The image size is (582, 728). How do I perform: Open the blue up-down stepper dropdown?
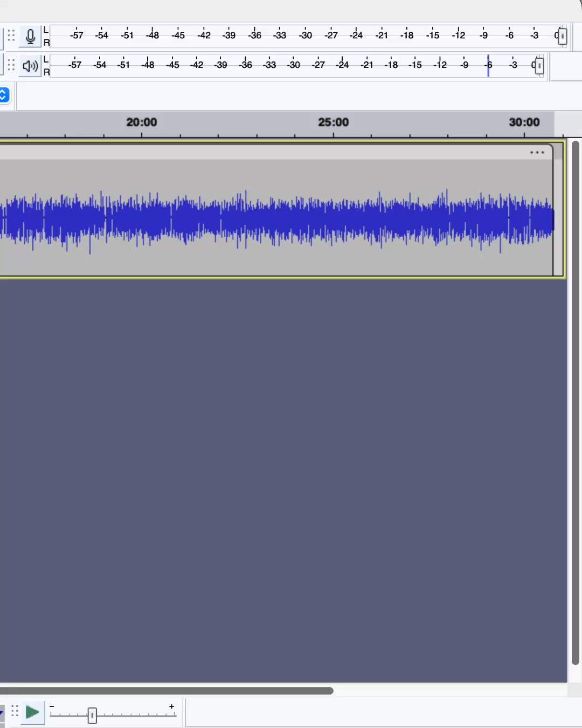[x=4, y=95]
